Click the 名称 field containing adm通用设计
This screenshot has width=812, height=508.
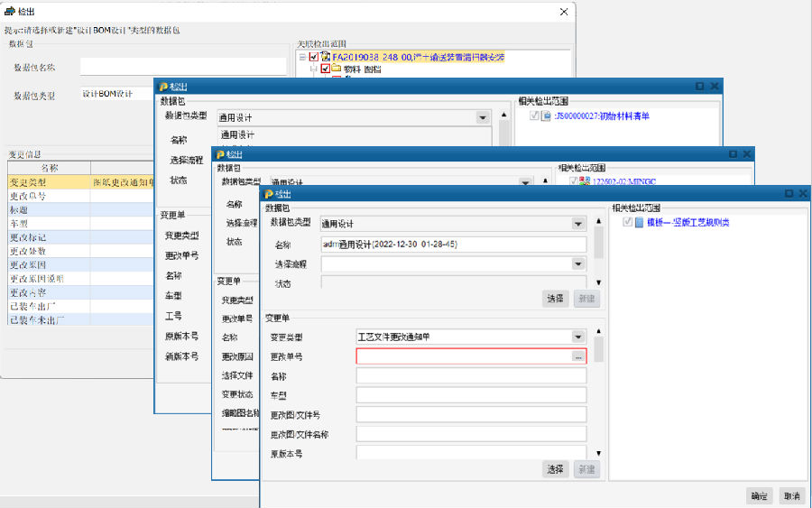(453, 245)
